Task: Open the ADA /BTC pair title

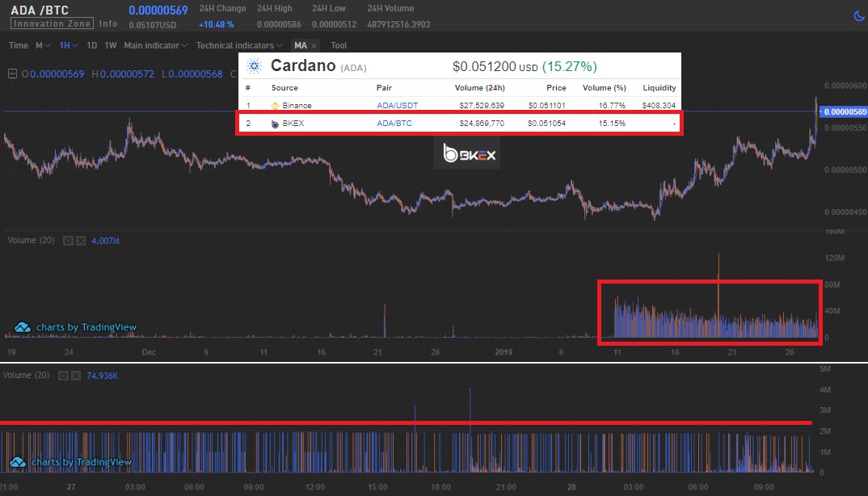Action: pyautogui.click(x=40, y=10)
